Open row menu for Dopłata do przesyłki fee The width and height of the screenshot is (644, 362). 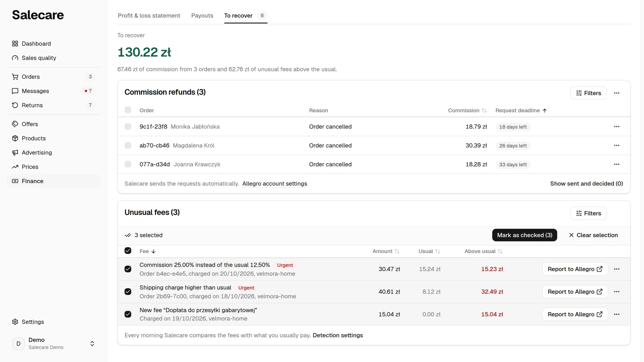(x=616, y=314)
